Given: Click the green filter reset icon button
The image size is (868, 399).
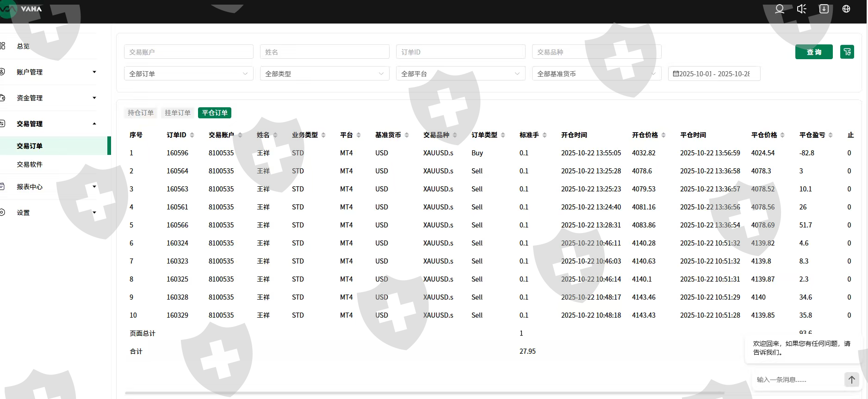Looking at the screenshot, I should coord(847,52).
